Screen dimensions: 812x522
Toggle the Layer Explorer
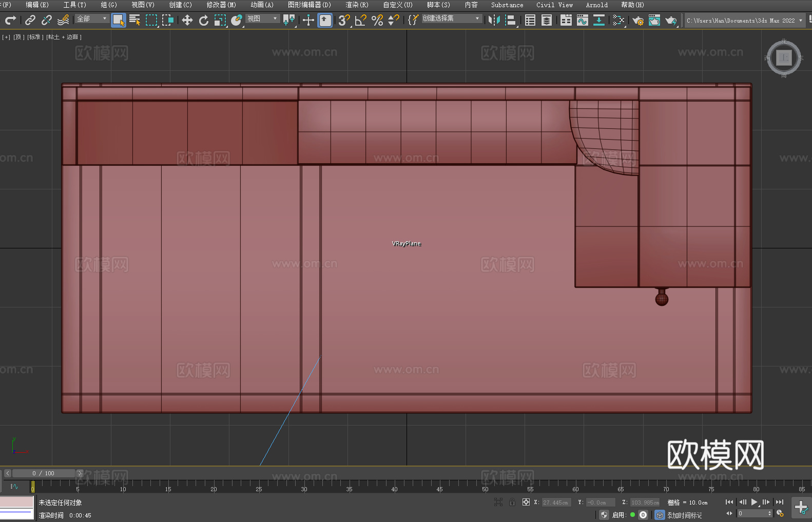(547, 20)
